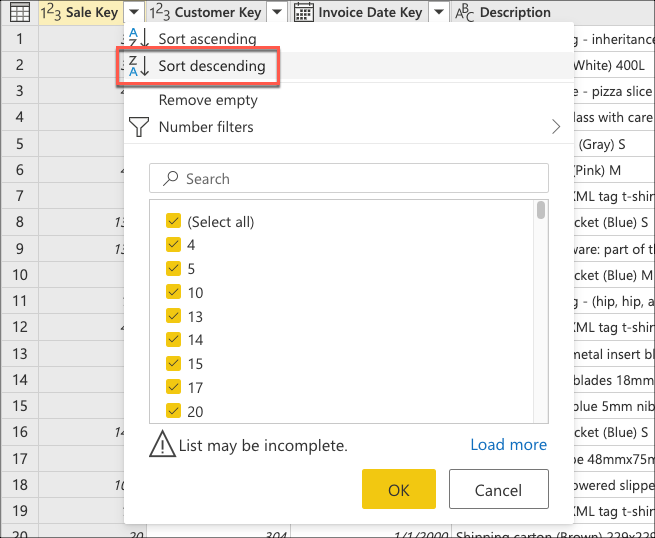
Task: Click the Search input field
Action: pos(349,178)
